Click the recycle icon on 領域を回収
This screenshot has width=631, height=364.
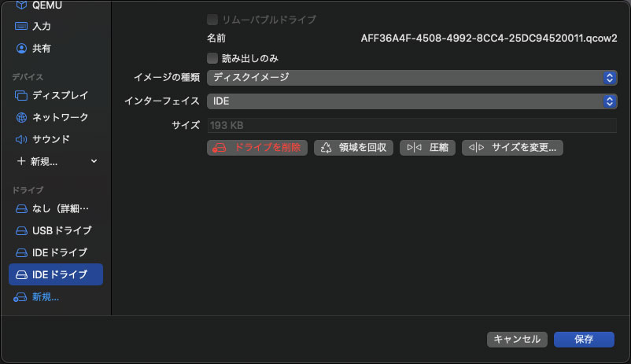pyautogui.click(x=326, y=148)
